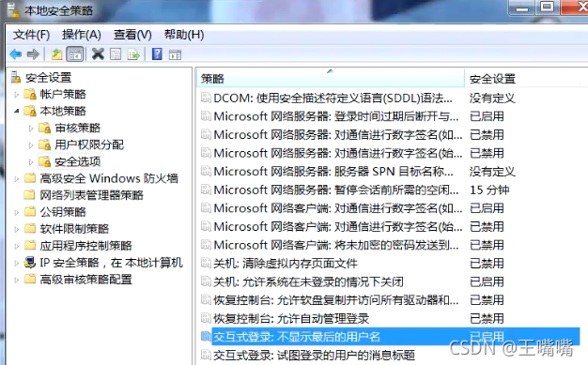This screenshot has height=365, width=588.
Task: Click the Up one level folder icon
Action: (56, 54)
